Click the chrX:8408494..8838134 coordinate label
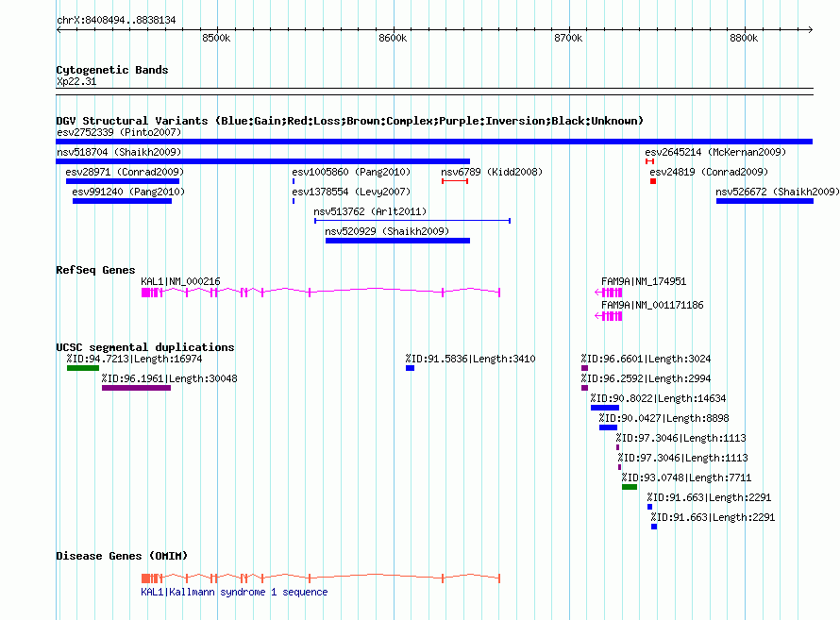This screenshot has width=840, height=620. click(116, 20)
